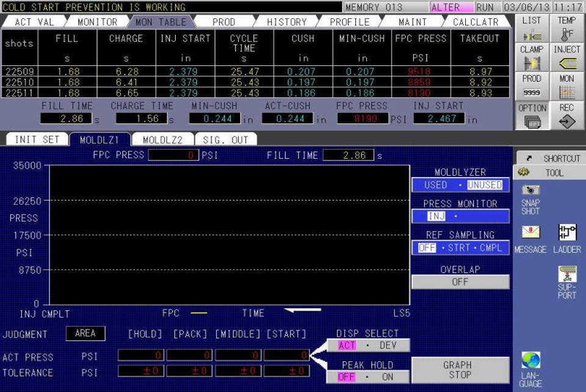Click the SNAP SHOT camera icon
Viewport: 586px width, 392px height.
click(x=530, y=198)
